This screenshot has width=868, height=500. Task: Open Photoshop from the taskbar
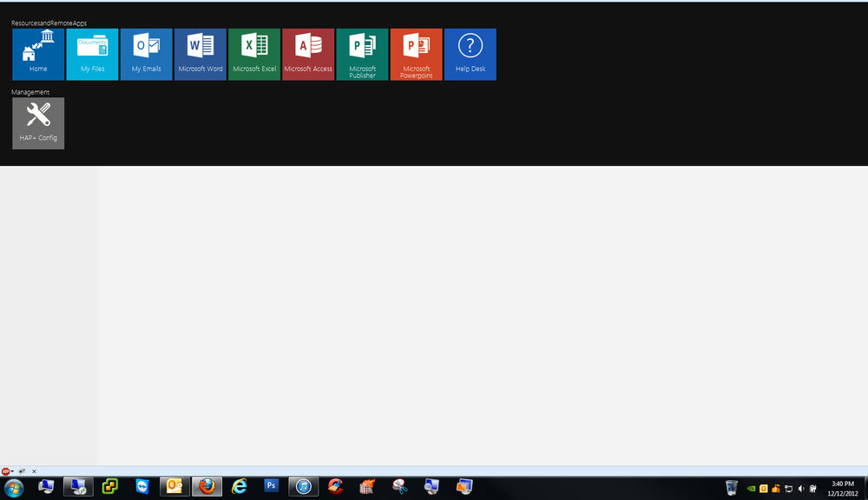coord(271,486)
